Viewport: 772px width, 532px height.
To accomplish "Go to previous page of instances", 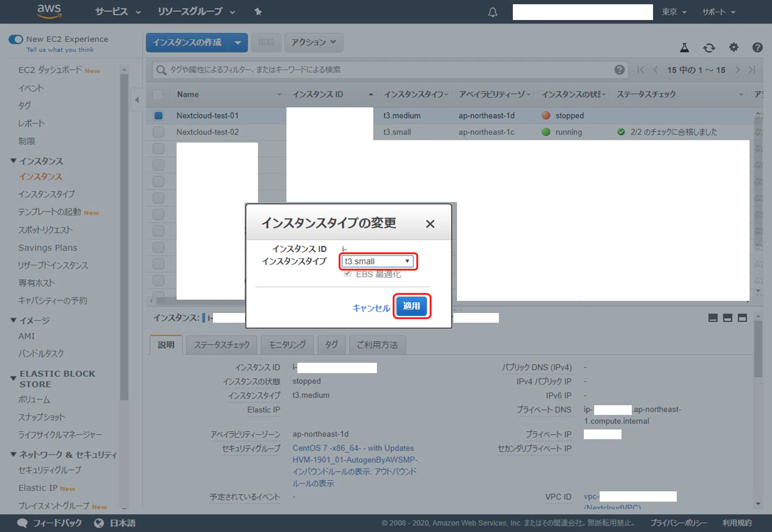I will point(655,70).
